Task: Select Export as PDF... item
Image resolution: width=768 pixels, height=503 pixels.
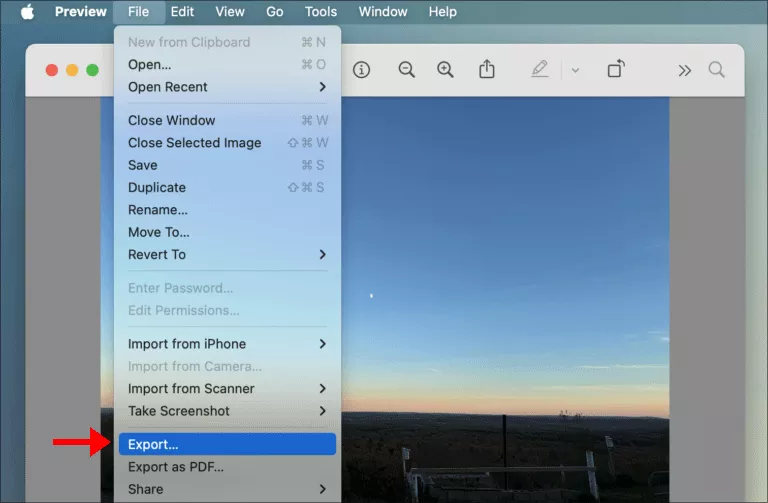Action: click(227, 466)
